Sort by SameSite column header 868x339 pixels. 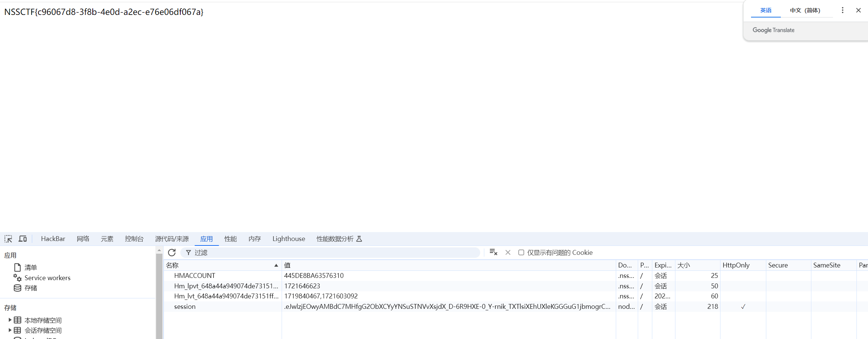(834, 265)
